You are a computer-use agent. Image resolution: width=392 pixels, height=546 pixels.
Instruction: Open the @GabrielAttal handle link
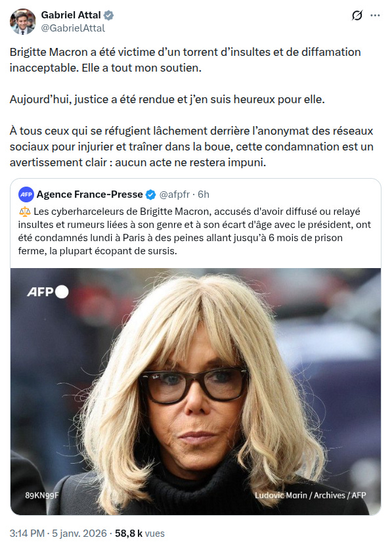coord(73,28)
